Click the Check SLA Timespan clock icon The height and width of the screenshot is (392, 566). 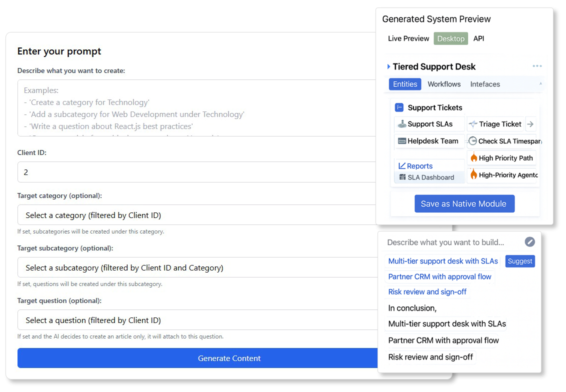click(x=472, y=141)
